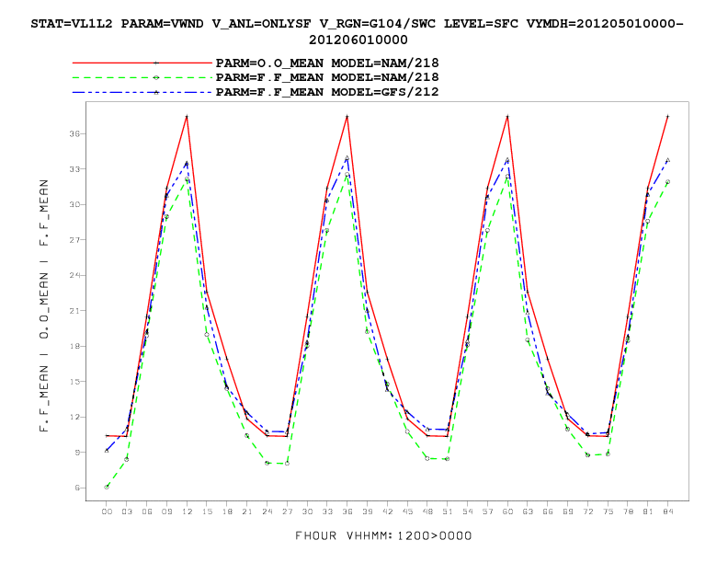
Task: Click x-axis tick label 63
Action: [528, 511]
